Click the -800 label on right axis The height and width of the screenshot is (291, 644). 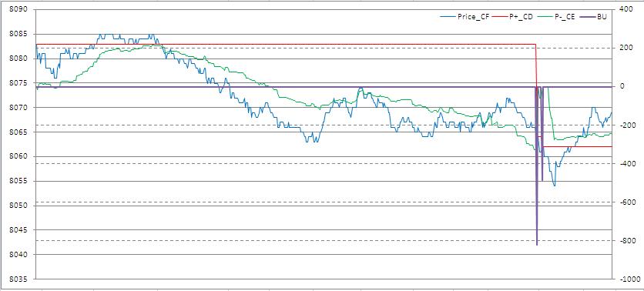[x=624, y=240]
